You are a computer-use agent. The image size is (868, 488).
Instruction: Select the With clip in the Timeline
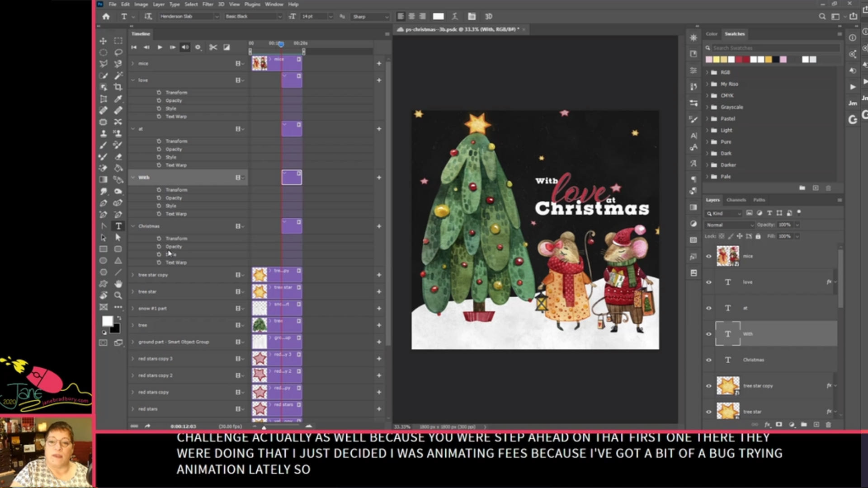click(x=292, y=177)
